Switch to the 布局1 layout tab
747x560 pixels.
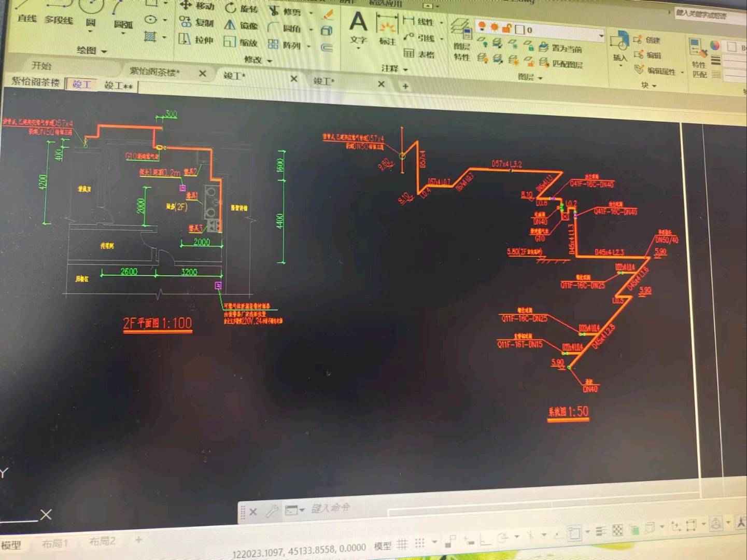(55, 543)
